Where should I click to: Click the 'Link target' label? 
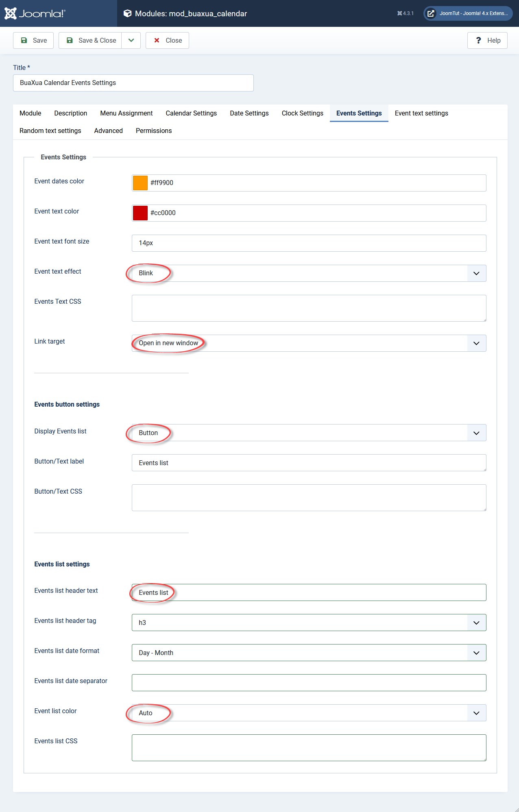click(x=50, y=341)
